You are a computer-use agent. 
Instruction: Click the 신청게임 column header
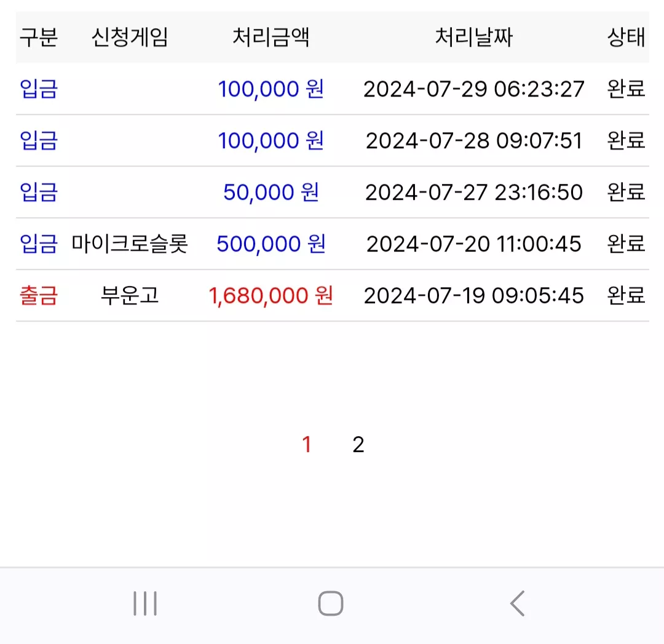coord(130,37)
